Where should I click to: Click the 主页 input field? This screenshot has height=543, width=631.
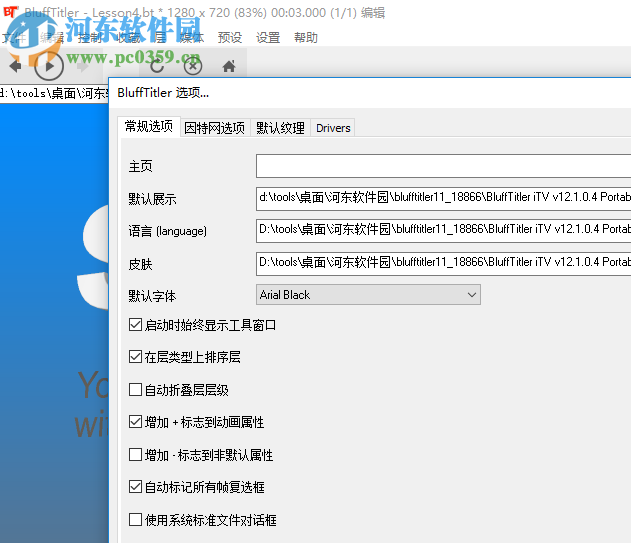443,166
